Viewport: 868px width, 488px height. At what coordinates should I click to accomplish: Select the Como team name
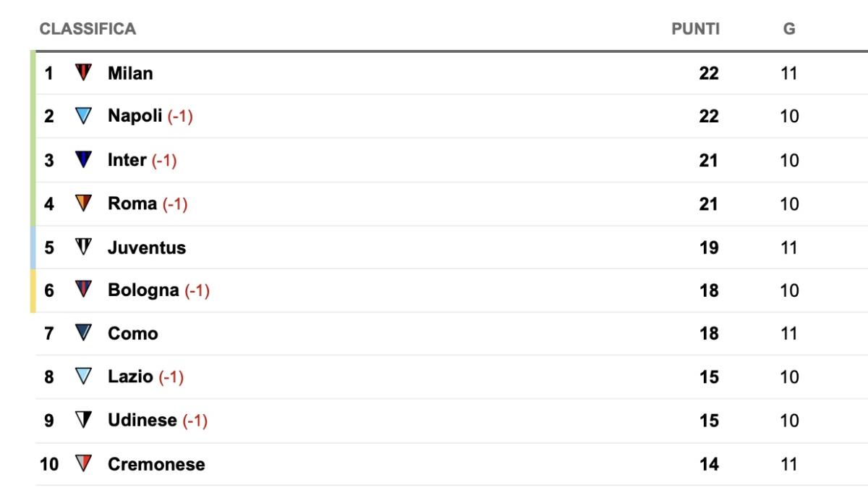point(132,334)
